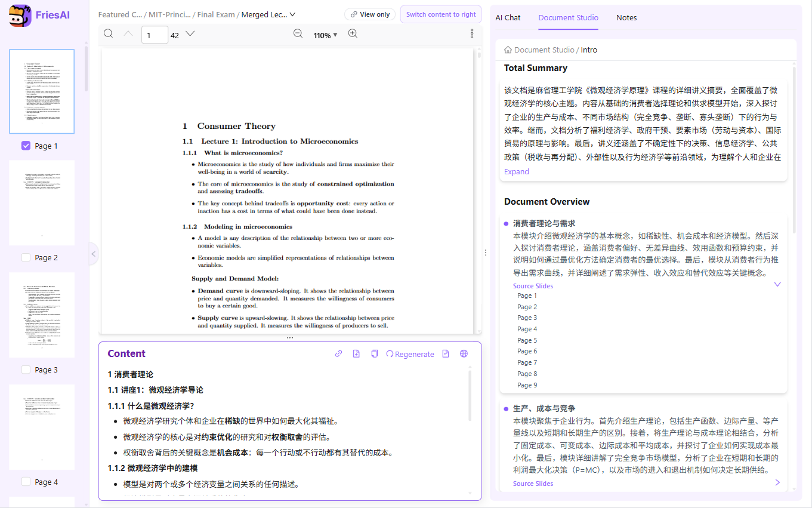Open the Final Exam breadcrumb link
Image resolution: width=812 pixels, height=508 pixels.
tap(216, 14)
